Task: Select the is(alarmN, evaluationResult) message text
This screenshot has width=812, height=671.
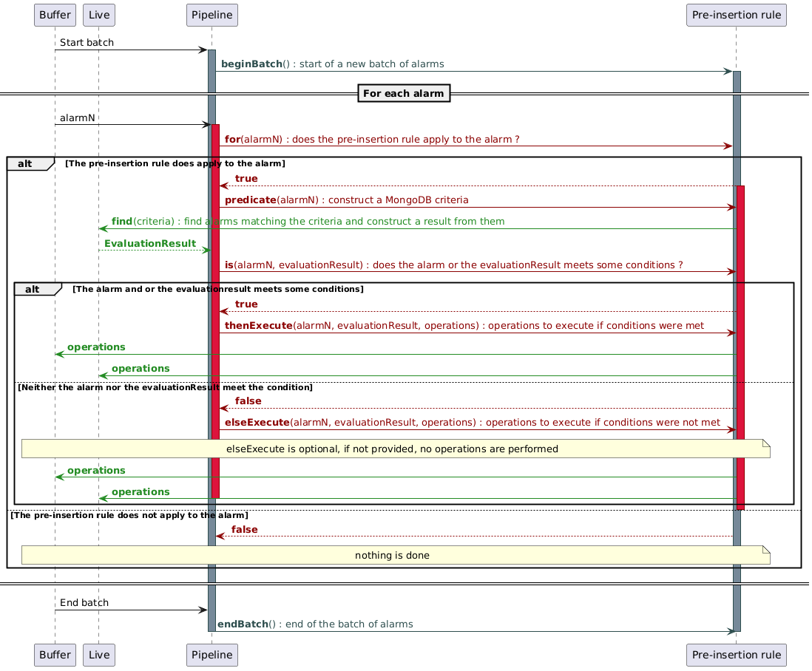Action: pyautogui.click(x=453, y=265)
